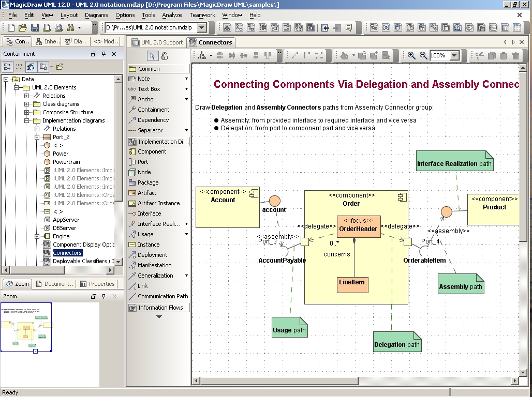This screenshot has width=532, height=397.
Task: Open the Teamwork menu
Action: tap(202, 15)
